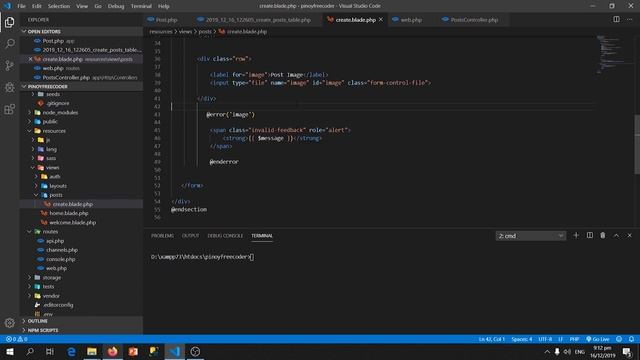Collapse the PINOYFREECODER project section

(82, 87)
